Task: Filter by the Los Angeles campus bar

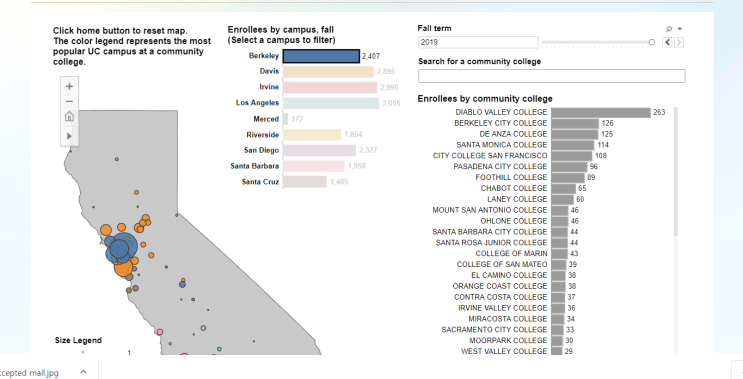Action: (331, 103)
